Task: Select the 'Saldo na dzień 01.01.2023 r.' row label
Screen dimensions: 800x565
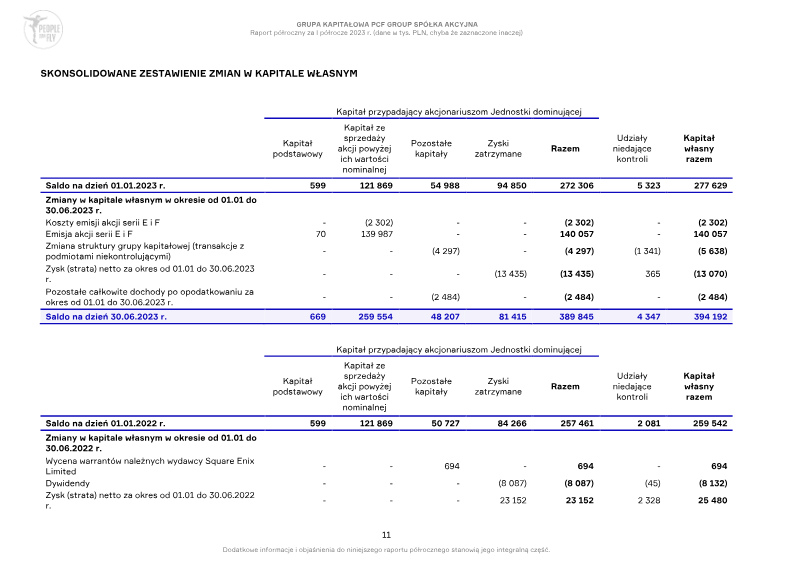Action: (x=105, y=186)
